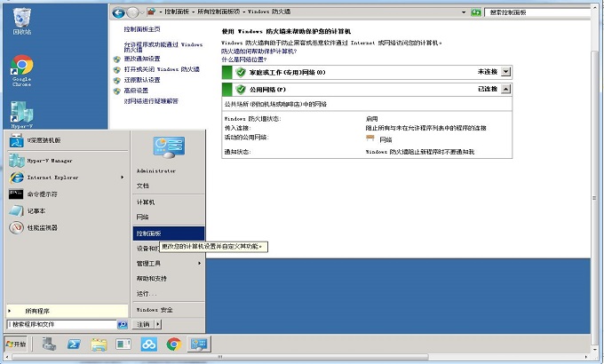Image resolution: width=604 pixels, height=364 pixels.
Task: Launch Hyper-V Manager from Start menu
Action: (48, 161)
